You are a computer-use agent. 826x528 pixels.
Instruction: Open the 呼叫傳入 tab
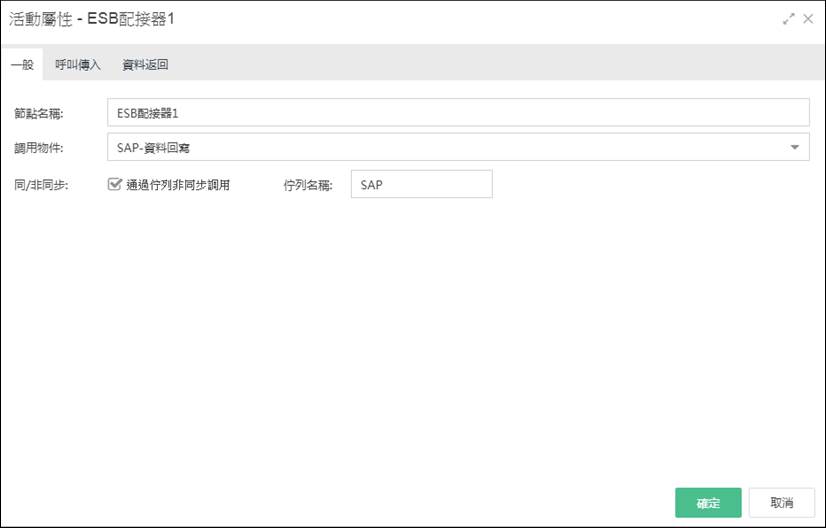click(78, 65)
